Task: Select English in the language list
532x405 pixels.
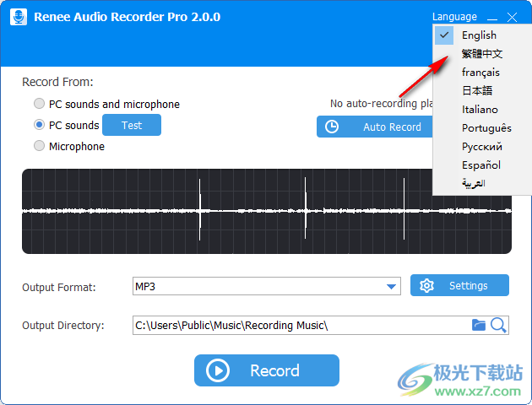Action: tap(482, 35)
